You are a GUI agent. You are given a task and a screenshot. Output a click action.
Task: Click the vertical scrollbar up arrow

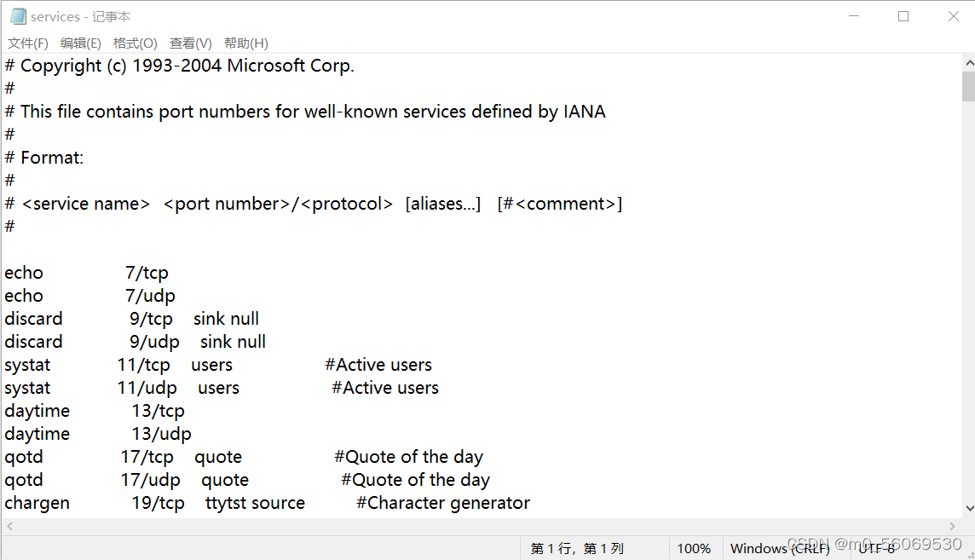tap(968, 63)
